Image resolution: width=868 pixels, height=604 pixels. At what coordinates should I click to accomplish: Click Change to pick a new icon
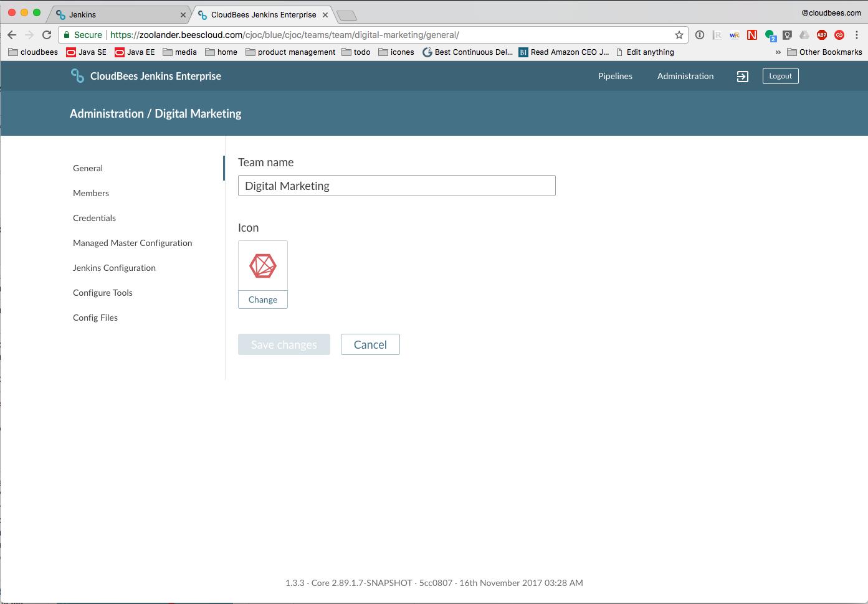coord(263,300)
